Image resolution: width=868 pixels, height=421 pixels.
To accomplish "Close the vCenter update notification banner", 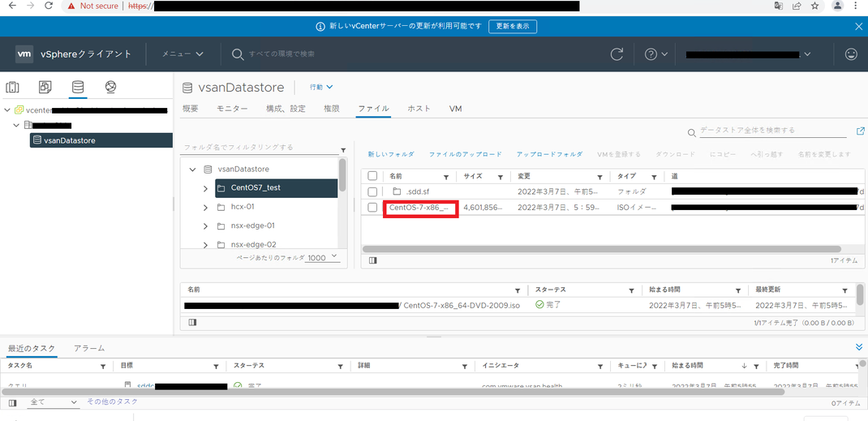I will [858, 26].
